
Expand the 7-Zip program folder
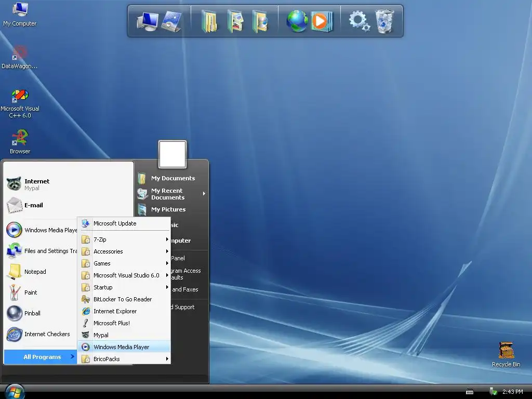(124, 240)
